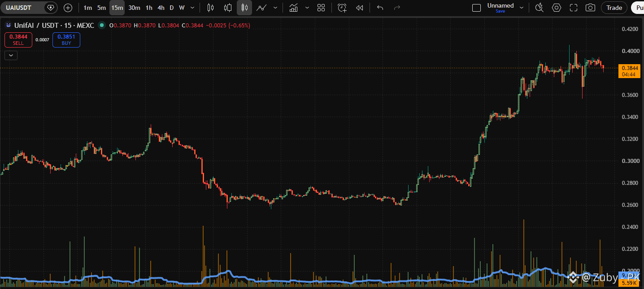Select the Hollow candles chart style icon
This screenshot has width=644, height=289.
tap(228, 8)
